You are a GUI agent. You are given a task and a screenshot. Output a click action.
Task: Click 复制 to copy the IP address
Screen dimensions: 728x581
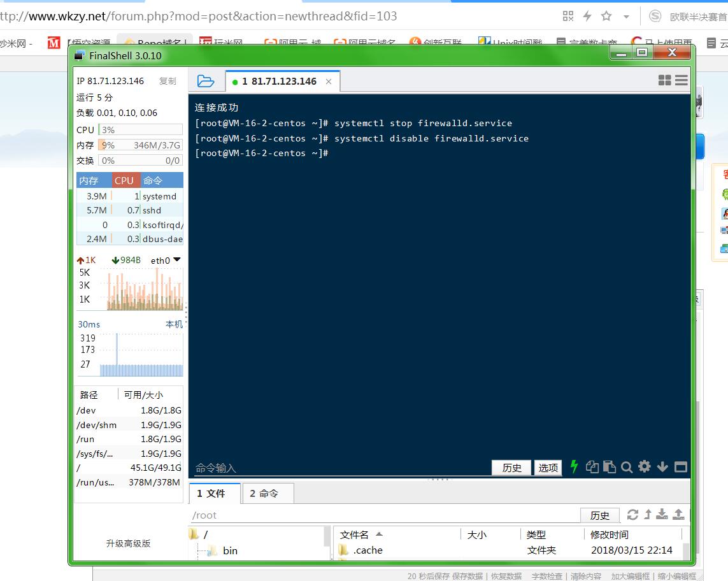click(168, 81)
